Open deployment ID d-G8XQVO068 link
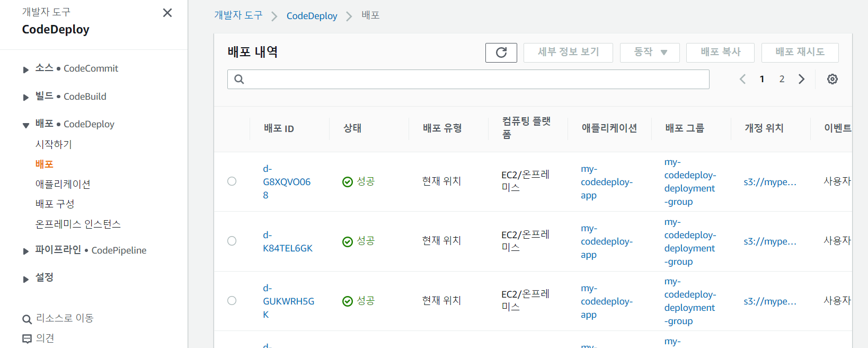 tap(287, 182)
